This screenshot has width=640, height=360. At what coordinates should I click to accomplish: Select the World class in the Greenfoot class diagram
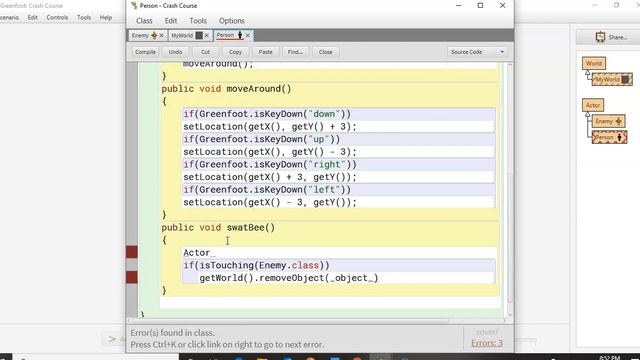(593, 63)
